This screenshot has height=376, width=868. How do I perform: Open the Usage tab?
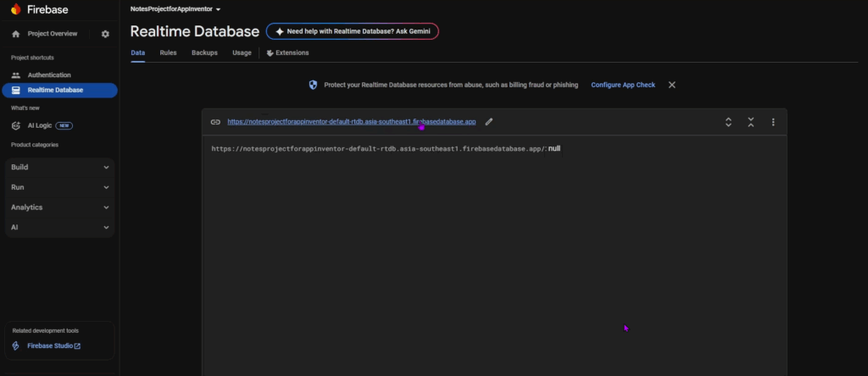tap(242, 53)
